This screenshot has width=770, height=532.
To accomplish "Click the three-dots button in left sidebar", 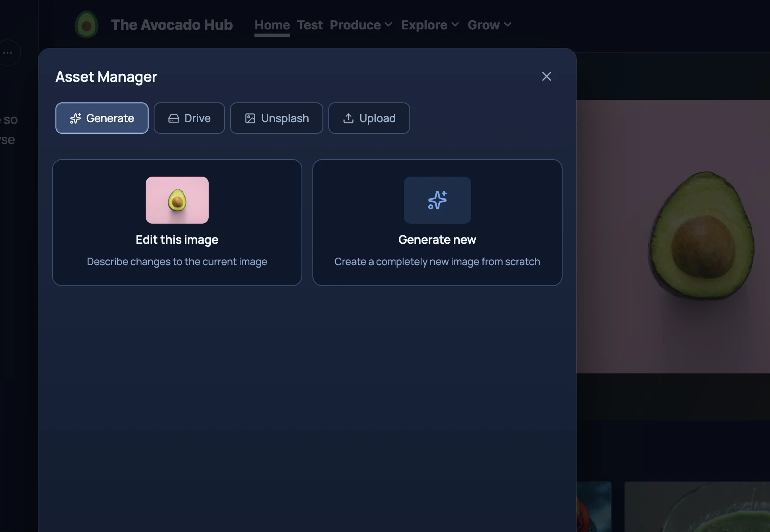I will tap(8, 53).
